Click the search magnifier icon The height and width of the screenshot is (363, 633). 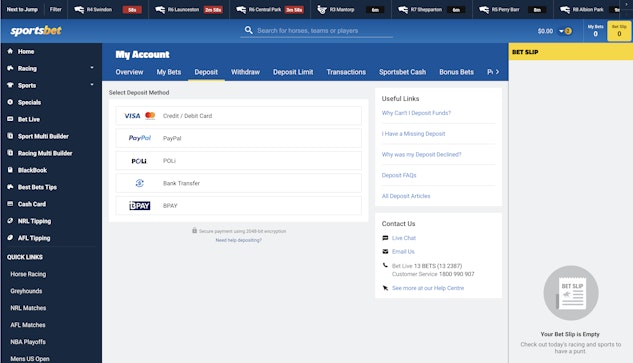(x=249, y=30)
